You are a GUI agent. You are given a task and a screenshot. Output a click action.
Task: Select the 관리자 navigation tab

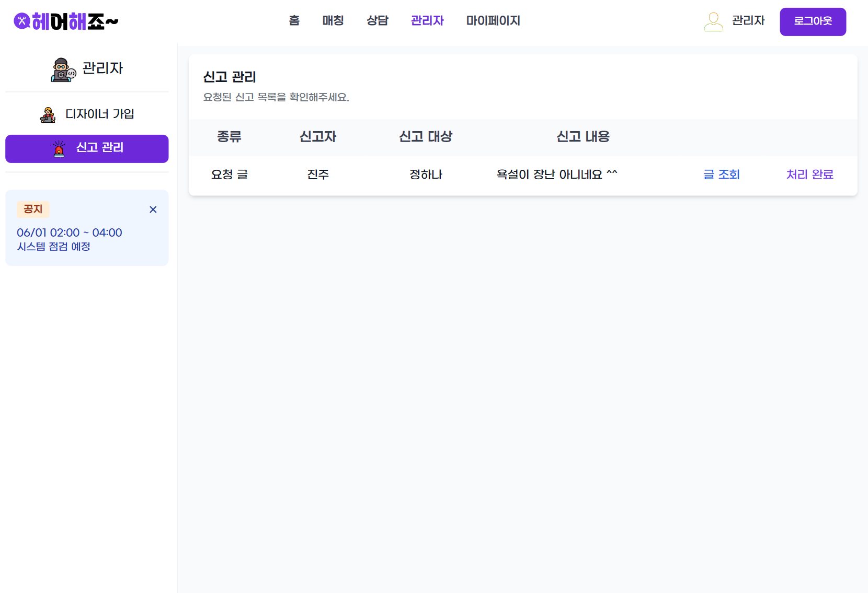[x=427, y=21]
